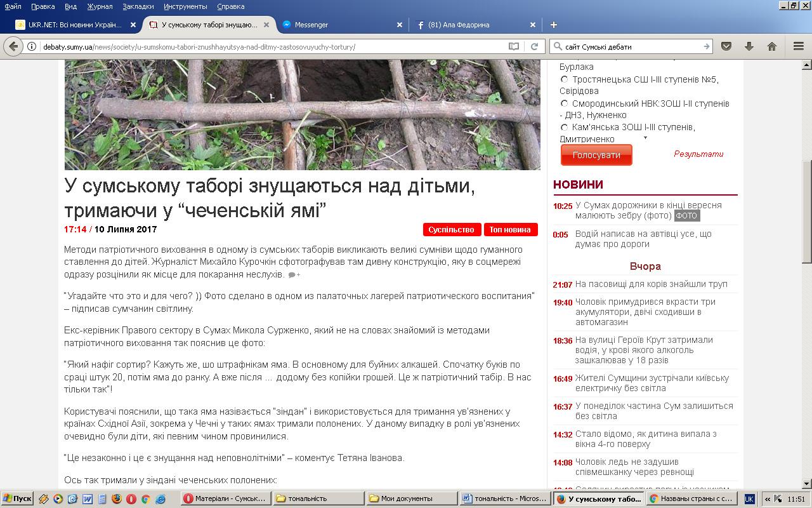The image size is (812, 508).
Task: Select Тростянецька СШ №5 poll option
Action: coord(564,79)
